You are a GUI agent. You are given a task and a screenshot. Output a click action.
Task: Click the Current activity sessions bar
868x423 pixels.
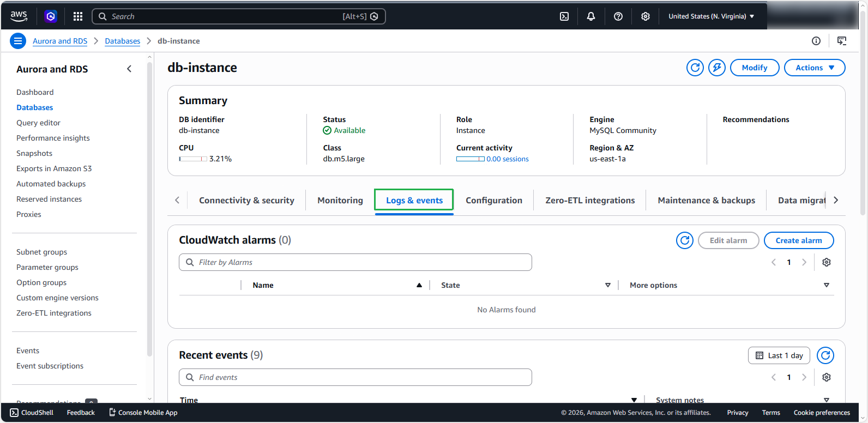[471, 159]
